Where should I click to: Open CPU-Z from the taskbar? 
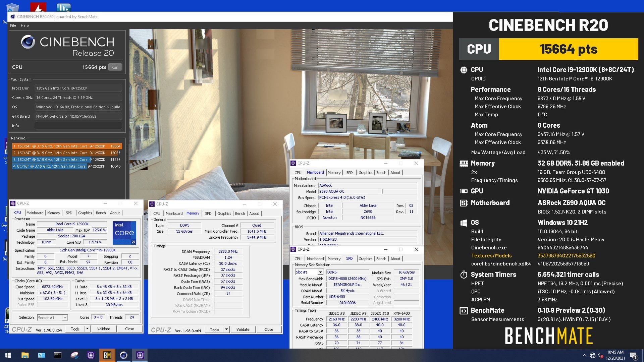click(x=91, y=355)
